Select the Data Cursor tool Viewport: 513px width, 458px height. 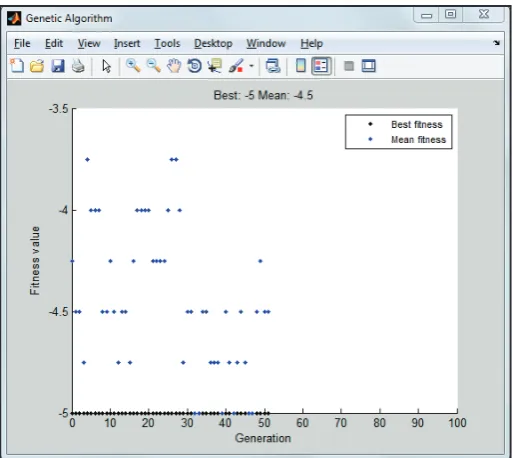[215, 66]
